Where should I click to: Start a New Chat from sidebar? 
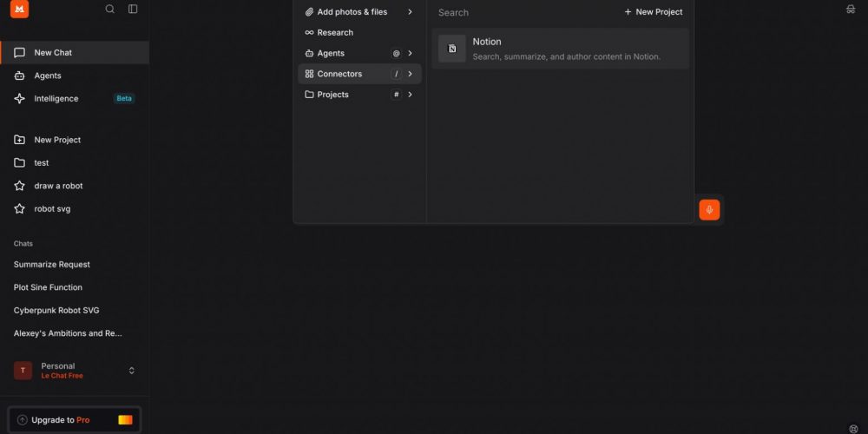[x=53, y=53]
